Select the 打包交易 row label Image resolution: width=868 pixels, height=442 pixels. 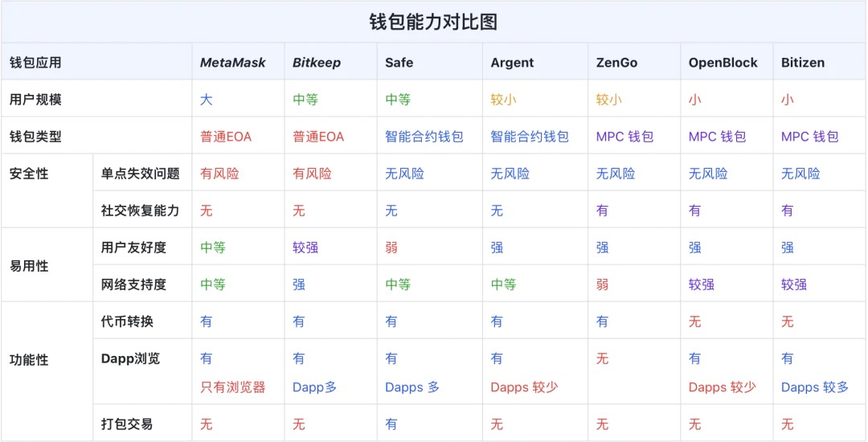coord(127,424)
